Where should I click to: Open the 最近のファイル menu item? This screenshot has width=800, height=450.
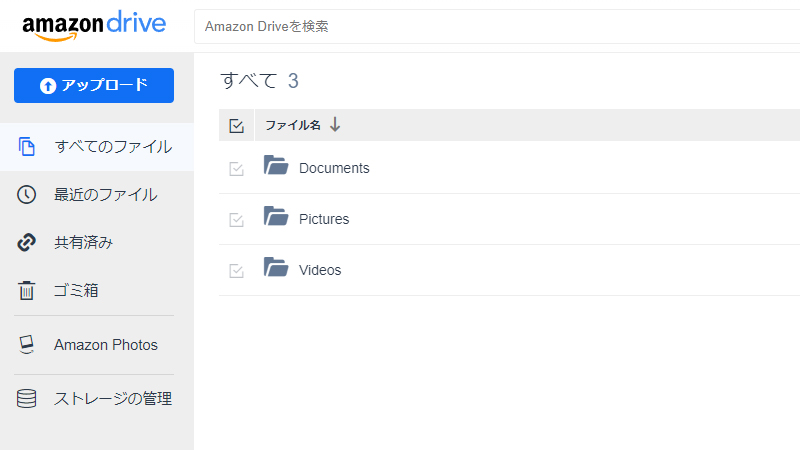[105, 195]
